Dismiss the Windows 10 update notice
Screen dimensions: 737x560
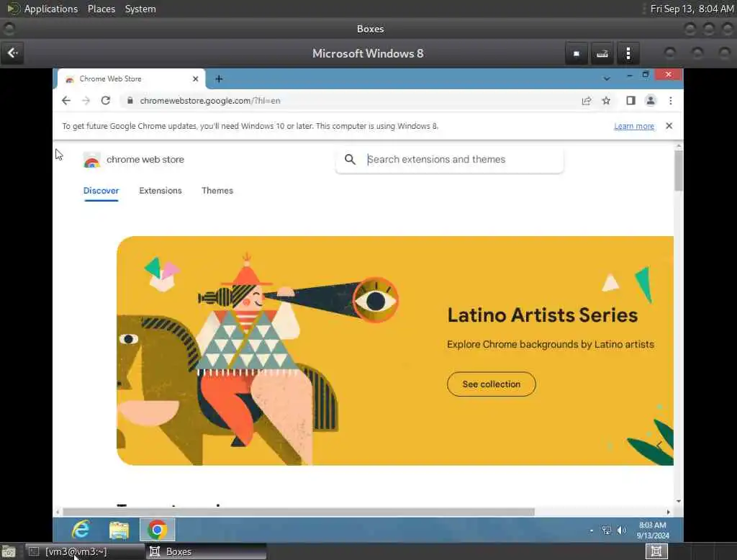click(669, 125)
